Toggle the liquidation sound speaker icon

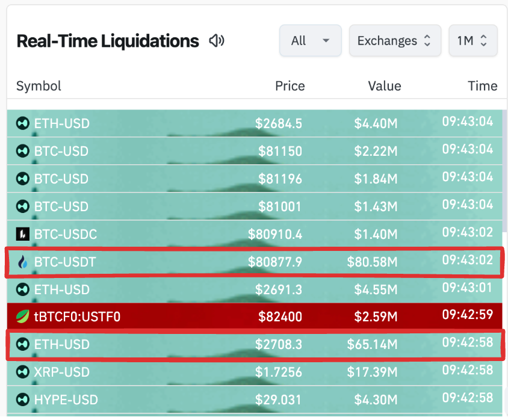tap(216, 41)
